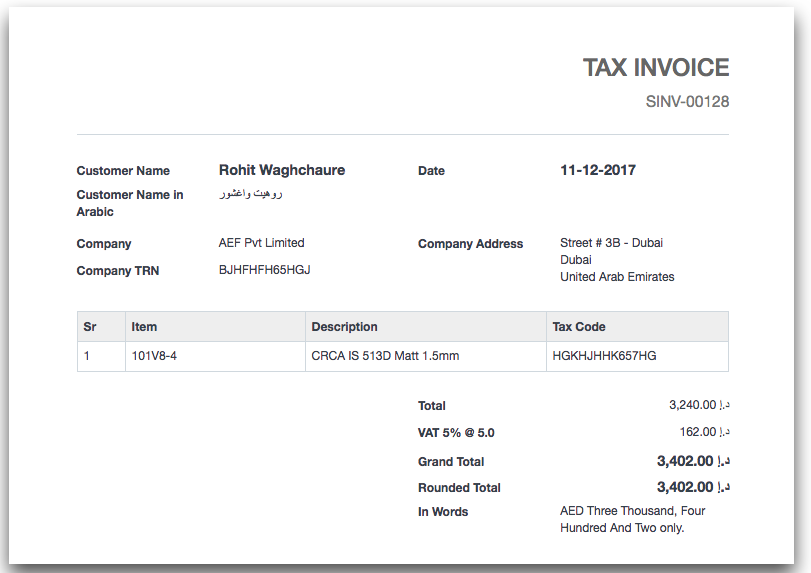Select the CRCA IS 513D Matt description
The height and width of the screenshot is (573, 811).
pos(385,356)
